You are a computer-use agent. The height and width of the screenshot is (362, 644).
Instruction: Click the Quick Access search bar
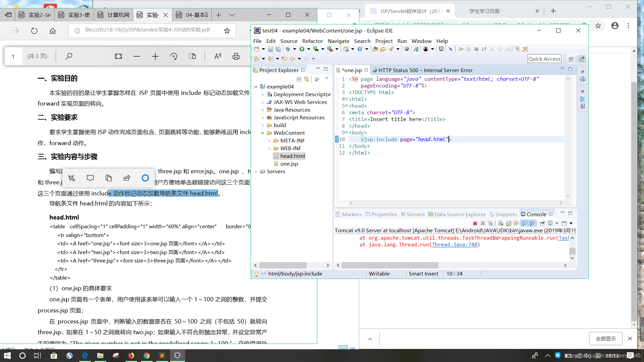[x=545, y=59]
